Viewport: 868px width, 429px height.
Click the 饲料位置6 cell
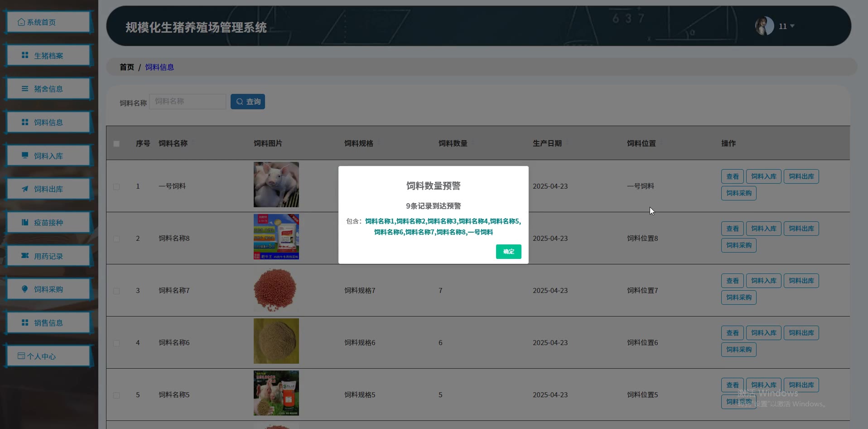coord(642,343)
